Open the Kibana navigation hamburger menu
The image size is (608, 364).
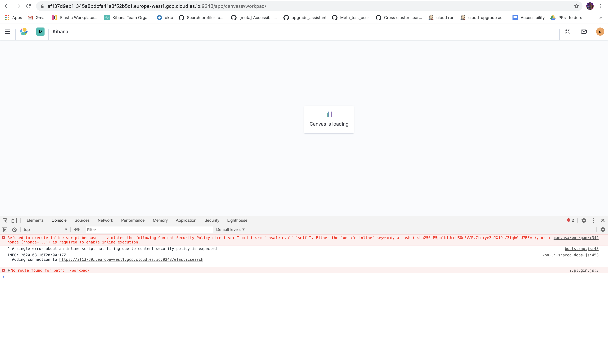[7, 32]
